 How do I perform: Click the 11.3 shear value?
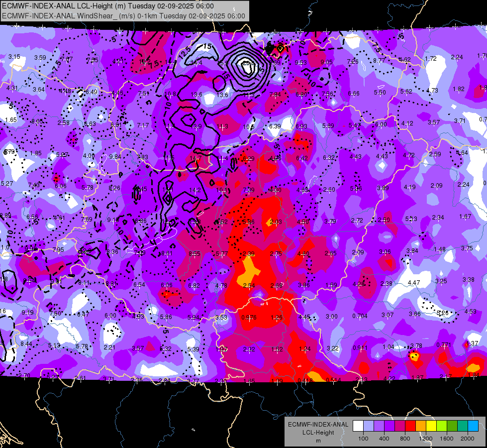tap(222, 126)
